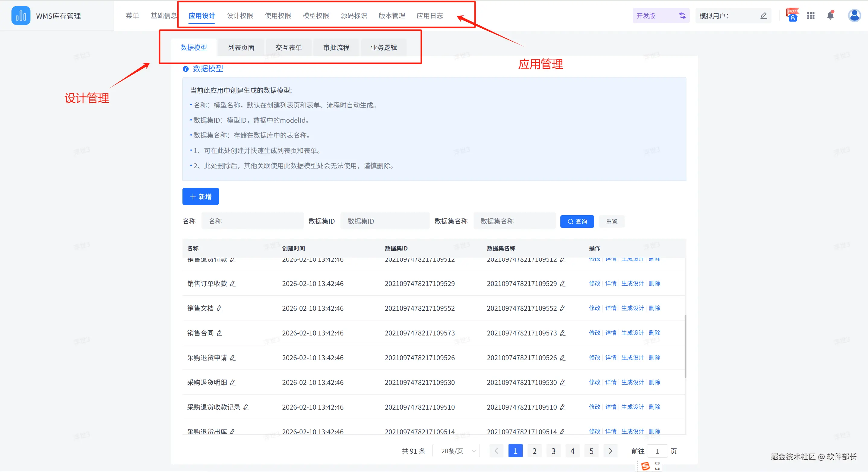The height and width of the screenshot is (472, 868).
Task: Click the user avatar icon
Action: [854, 15]
